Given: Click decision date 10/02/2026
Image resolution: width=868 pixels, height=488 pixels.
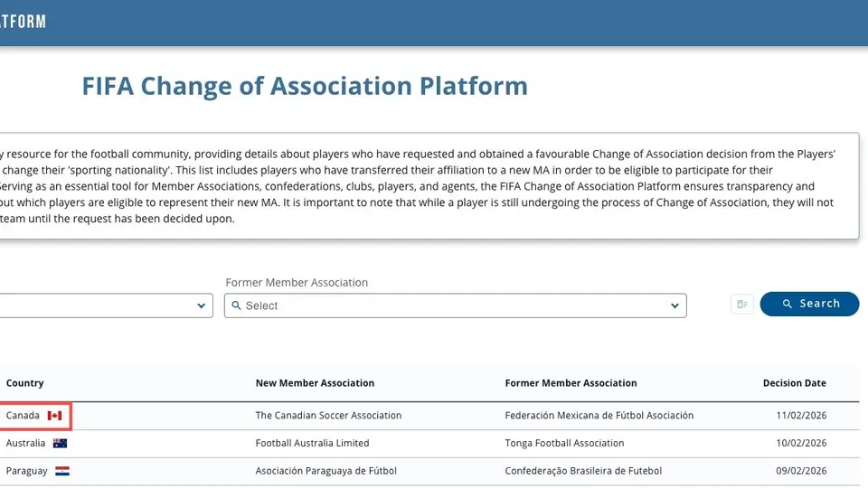Looking at the screenshot, I should [801, 443].
